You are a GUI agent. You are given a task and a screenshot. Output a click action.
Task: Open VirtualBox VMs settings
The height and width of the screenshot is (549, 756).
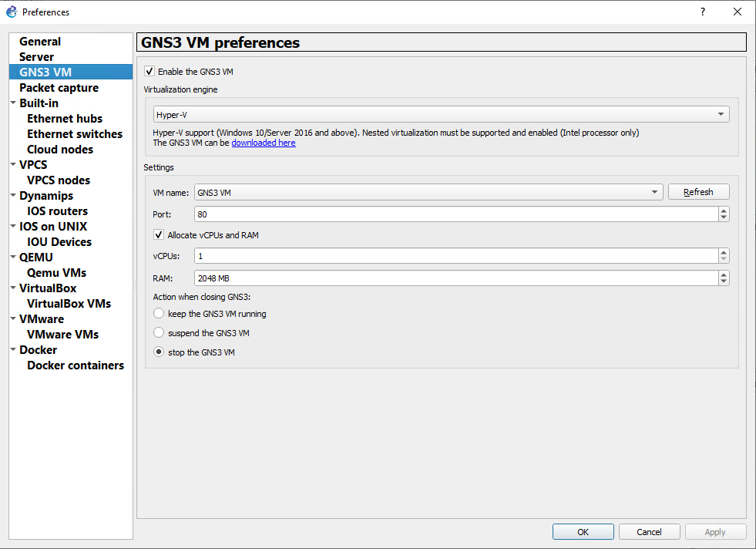[x=69, y=304]
